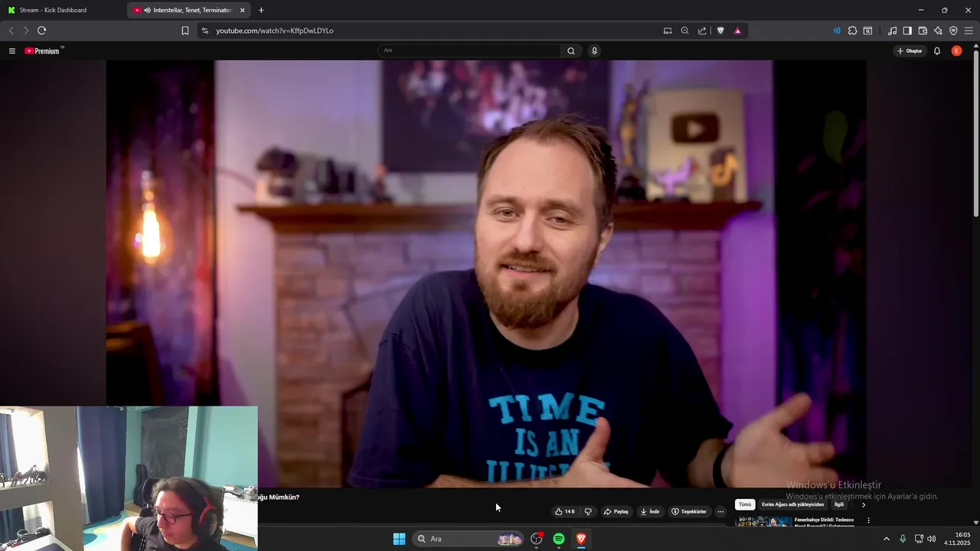980x551 pixels.
Task: Click the tab search toolbar icon
Action: coord(867,31)
